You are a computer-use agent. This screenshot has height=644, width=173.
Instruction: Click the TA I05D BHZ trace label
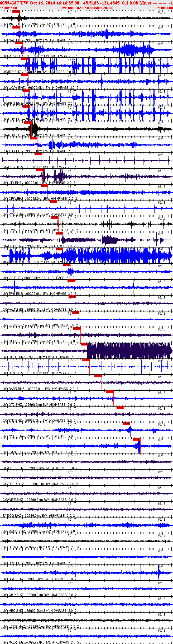pos(39,516)
